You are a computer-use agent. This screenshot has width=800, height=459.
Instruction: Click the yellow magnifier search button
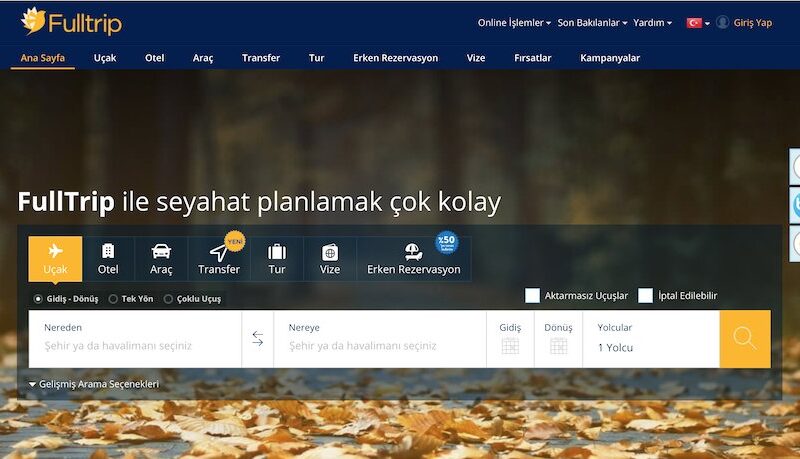pos(745,339)
